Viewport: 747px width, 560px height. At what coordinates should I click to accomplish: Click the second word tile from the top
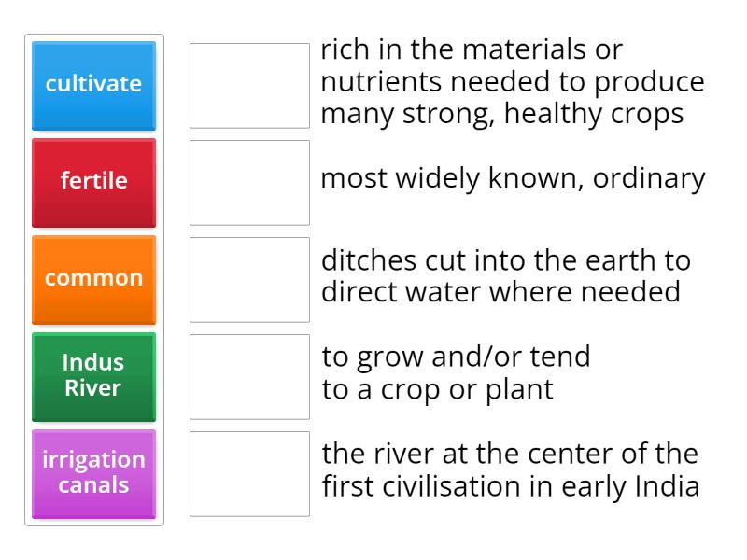[93, 182]
